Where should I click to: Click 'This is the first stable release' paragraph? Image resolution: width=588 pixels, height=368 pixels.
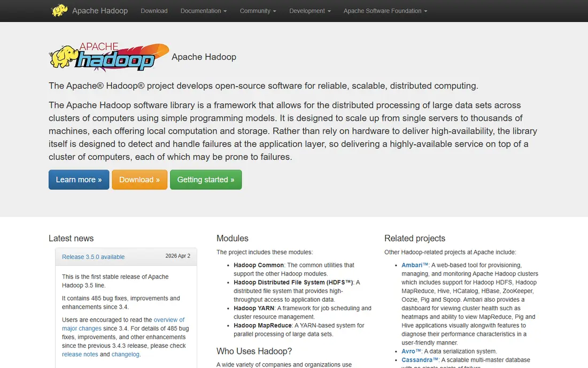pyautogui.click(x=115, y=281)
